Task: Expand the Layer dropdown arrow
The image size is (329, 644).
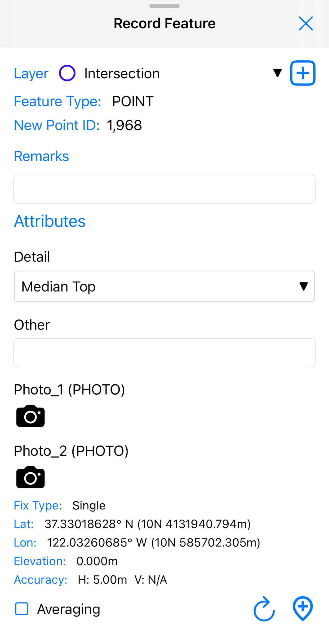Action: [277, 73]
